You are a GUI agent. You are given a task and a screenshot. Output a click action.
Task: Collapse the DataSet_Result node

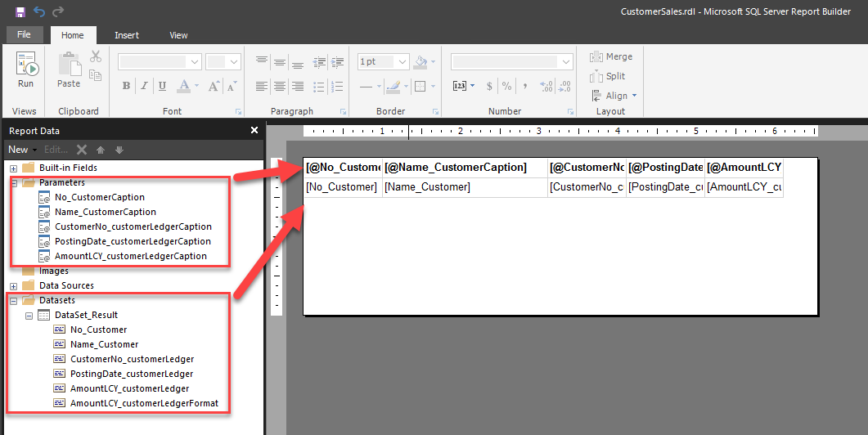29,316
